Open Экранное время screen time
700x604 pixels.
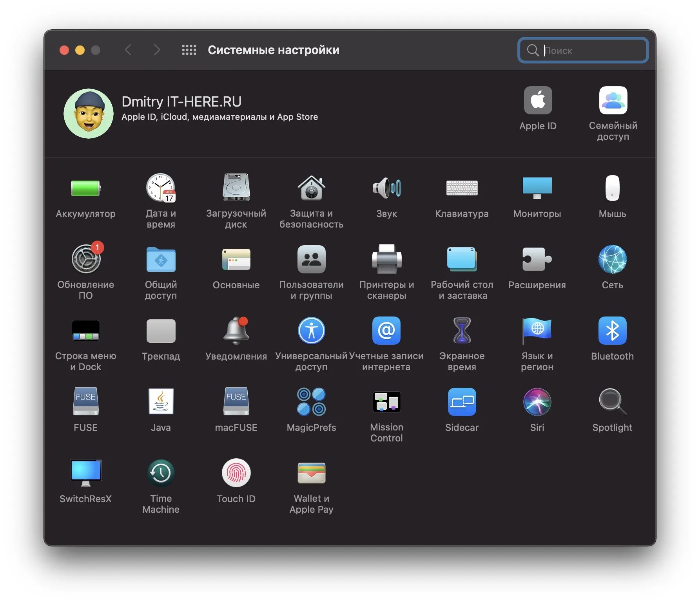coord(462,331)
